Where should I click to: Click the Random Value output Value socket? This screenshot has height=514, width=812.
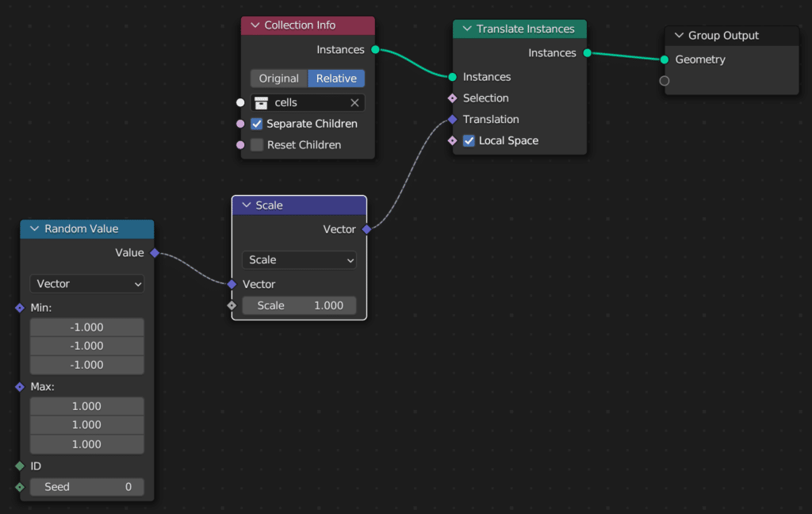[x=155, y=253]
